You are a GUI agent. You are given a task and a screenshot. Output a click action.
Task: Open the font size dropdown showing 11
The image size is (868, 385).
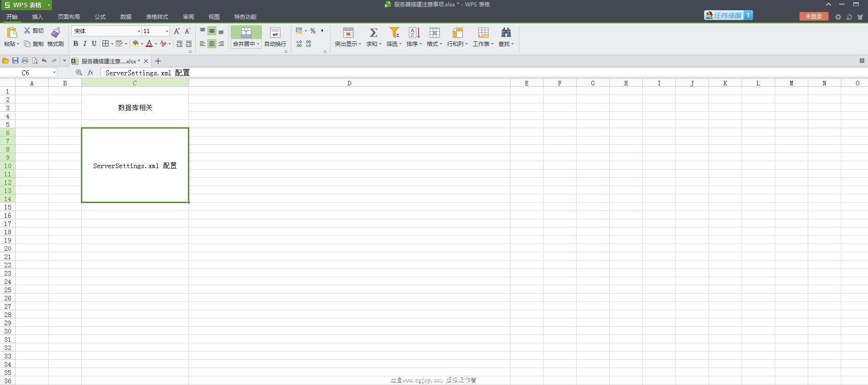167,31
